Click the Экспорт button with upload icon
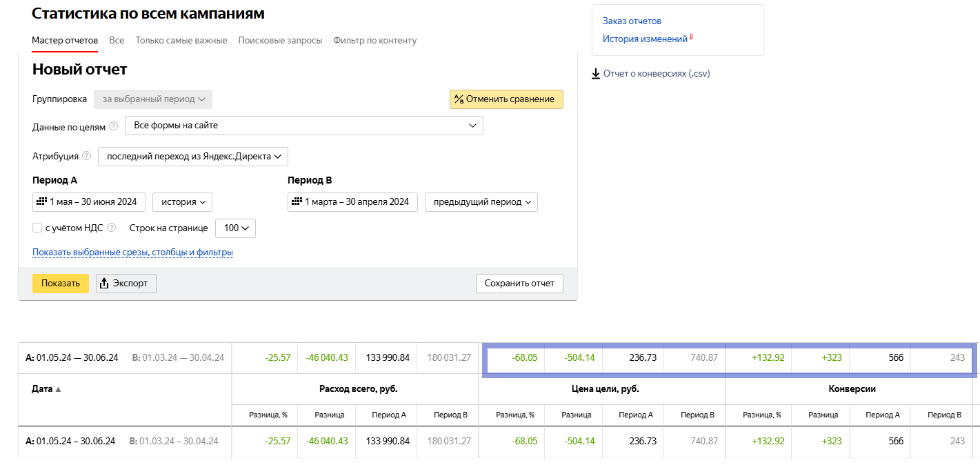 [126, 284]
